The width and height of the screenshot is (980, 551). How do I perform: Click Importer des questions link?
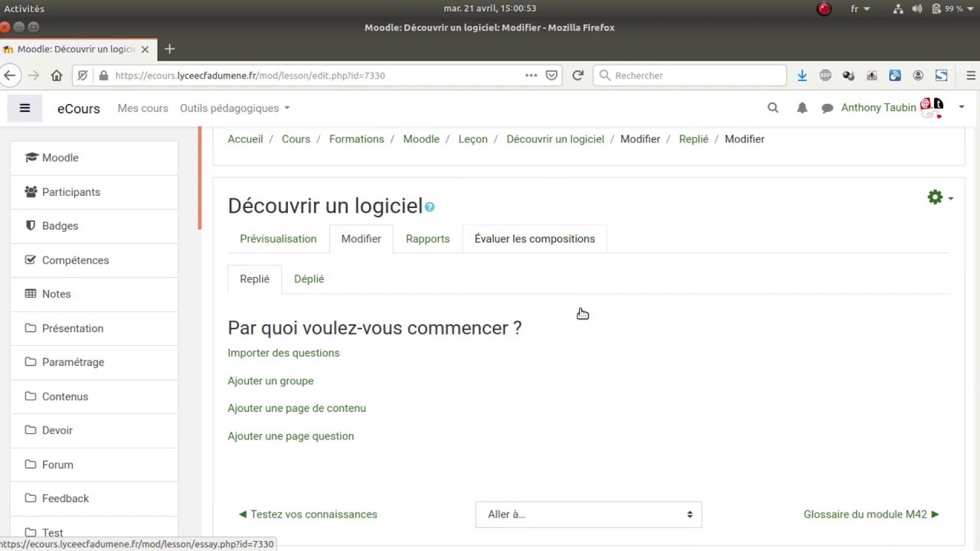[283, 353]
